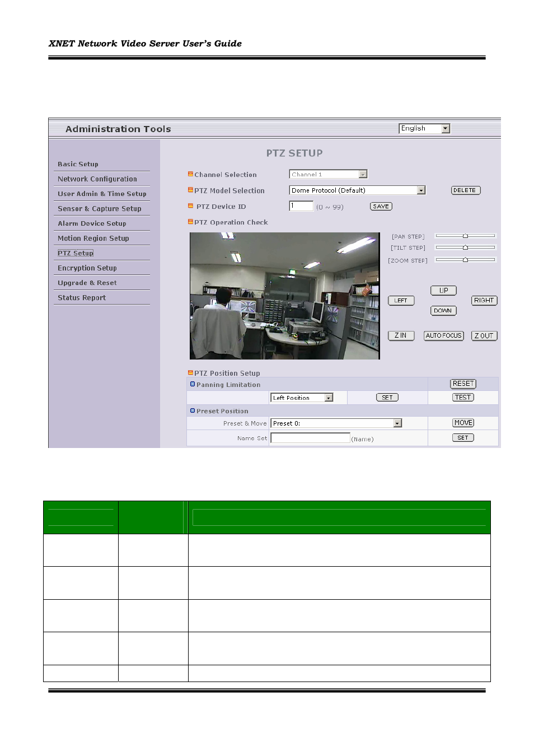The height and width of the screenshot is (756, 534).
Task: Go to Network Configuration
Action: point(97,179)
